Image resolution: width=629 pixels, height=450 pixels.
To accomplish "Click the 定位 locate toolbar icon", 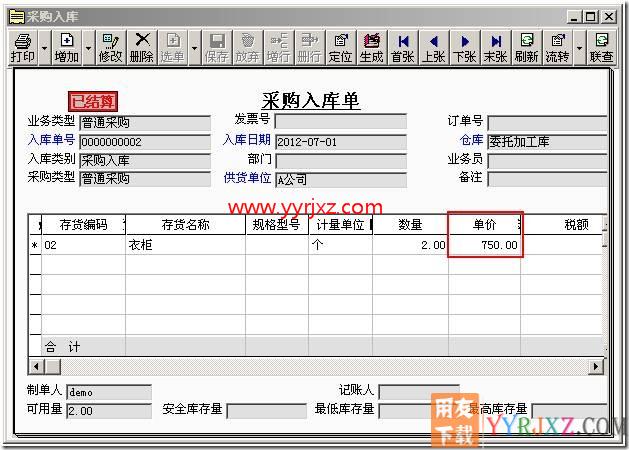I will coord(341,48).
